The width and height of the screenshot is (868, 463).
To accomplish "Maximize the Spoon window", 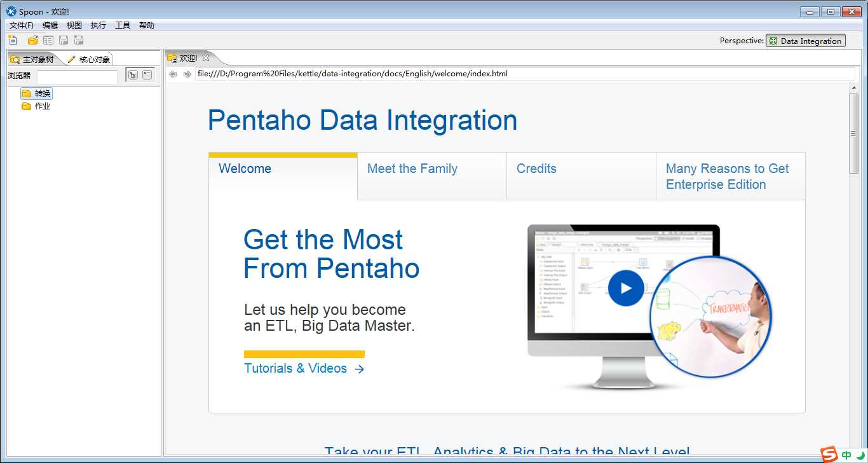I will click(830, 11).
